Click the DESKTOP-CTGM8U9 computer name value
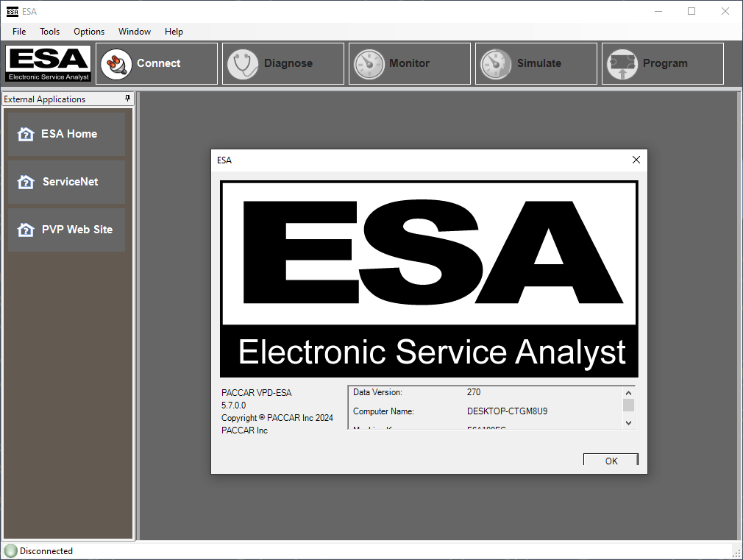 (507, 411)
